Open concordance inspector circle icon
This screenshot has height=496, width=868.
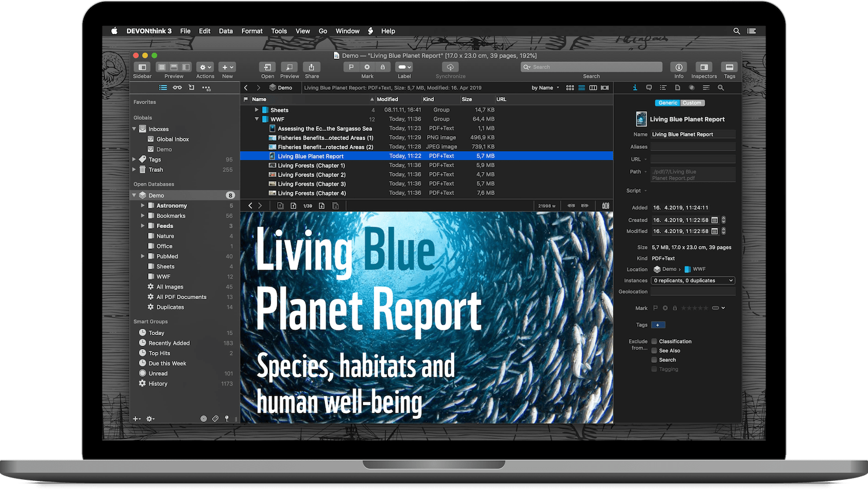point(692,88)
